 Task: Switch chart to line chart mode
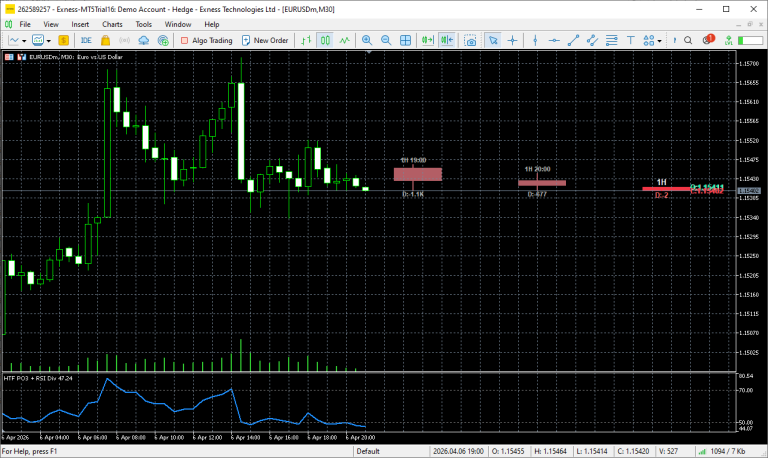point(345,40)
